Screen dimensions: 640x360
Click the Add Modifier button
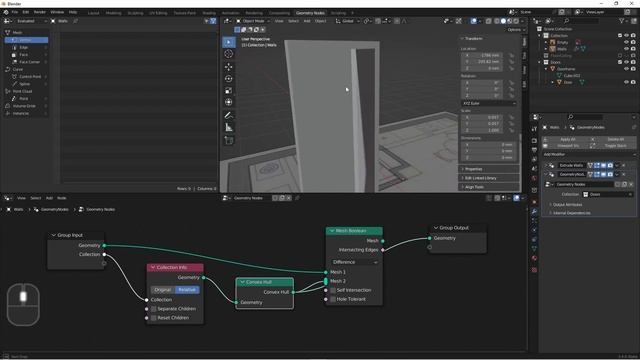click(589, 154)
